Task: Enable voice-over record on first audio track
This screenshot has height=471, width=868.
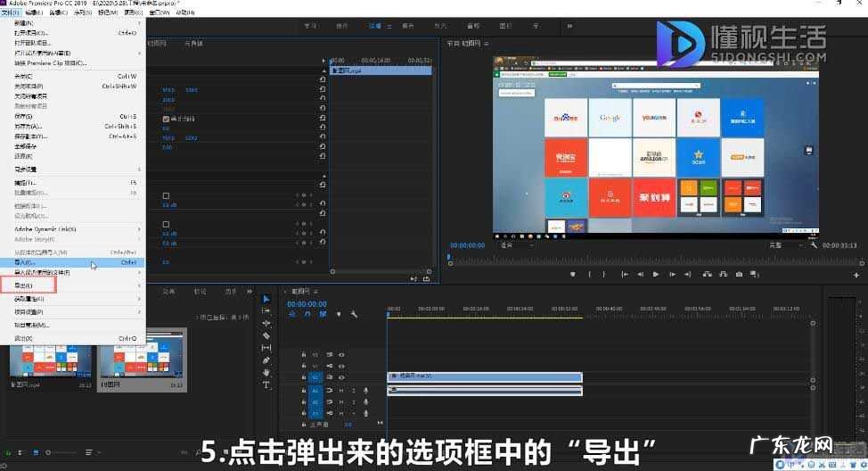Action: coord(366,391)
